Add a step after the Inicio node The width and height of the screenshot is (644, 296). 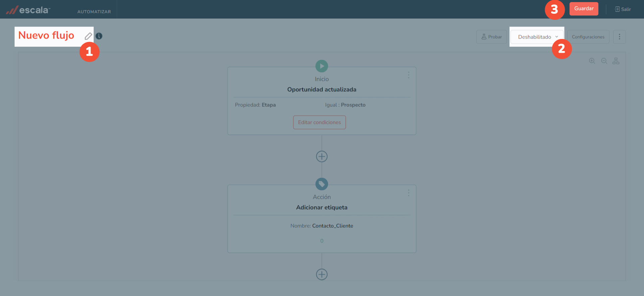coord(322,157)
